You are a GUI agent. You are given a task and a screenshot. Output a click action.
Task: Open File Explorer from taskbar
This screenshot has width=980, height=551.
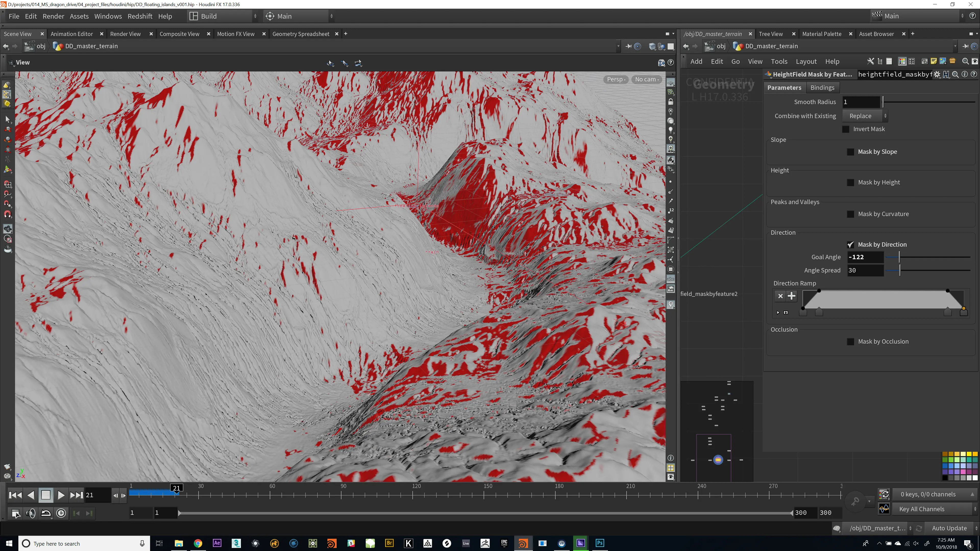click(178, 543)
